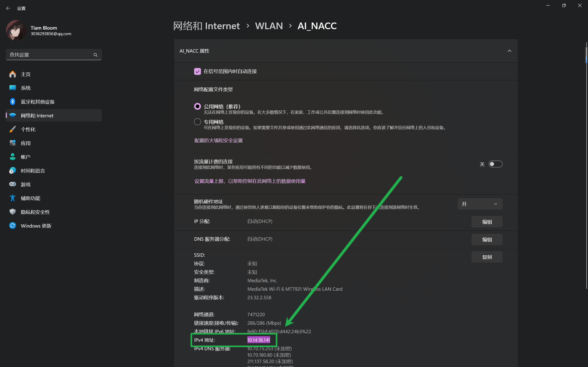Open 配置防火墙和安全设置 link
This screenshot has width=588, height=367.
[x=218, y=141]
